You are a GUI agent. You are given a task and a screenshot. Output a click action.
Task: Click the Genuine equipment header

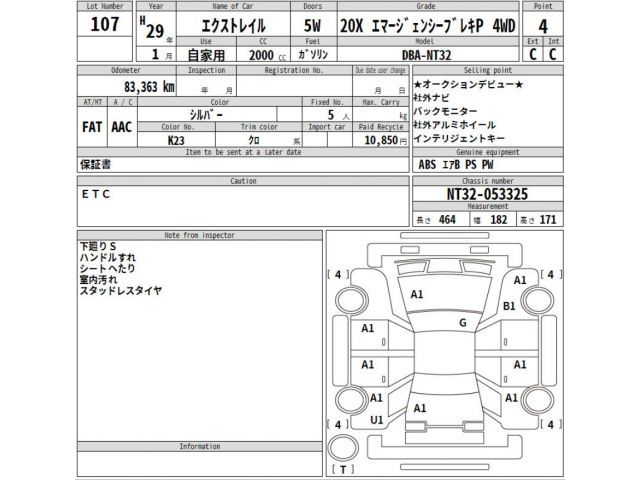tap(488, 152)
